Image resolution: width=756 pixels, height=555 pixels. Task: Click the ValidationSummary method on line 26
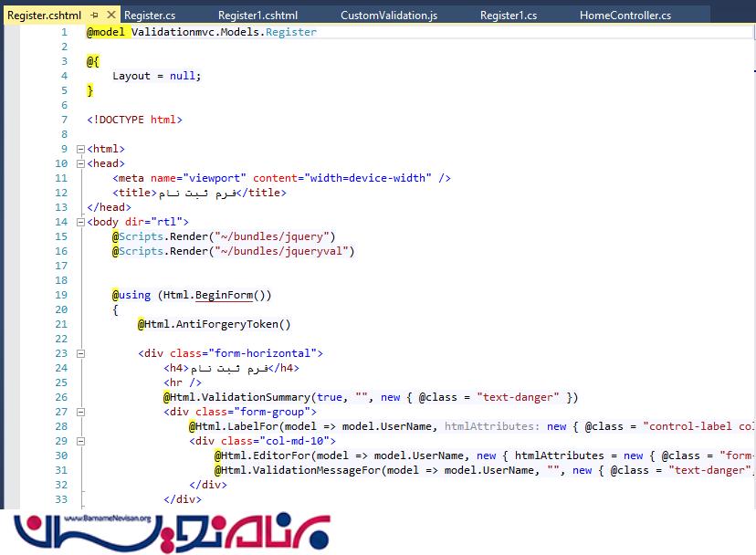point(256,397)
